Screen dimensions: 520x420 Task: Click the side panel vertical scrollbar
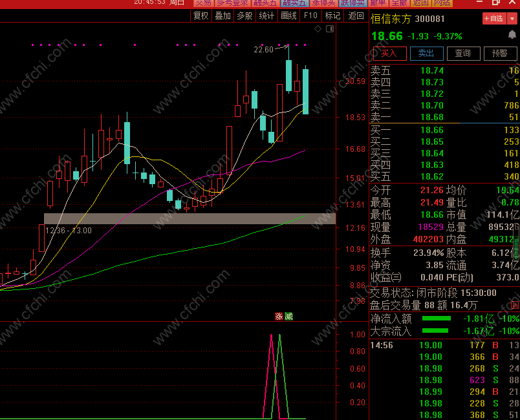tap(516, 242)
